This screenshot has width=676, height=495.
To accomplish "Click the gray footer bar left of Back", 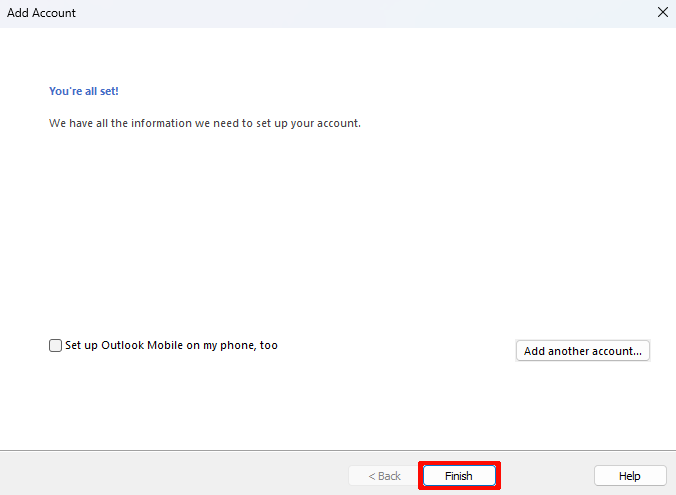I will point(170,473).
